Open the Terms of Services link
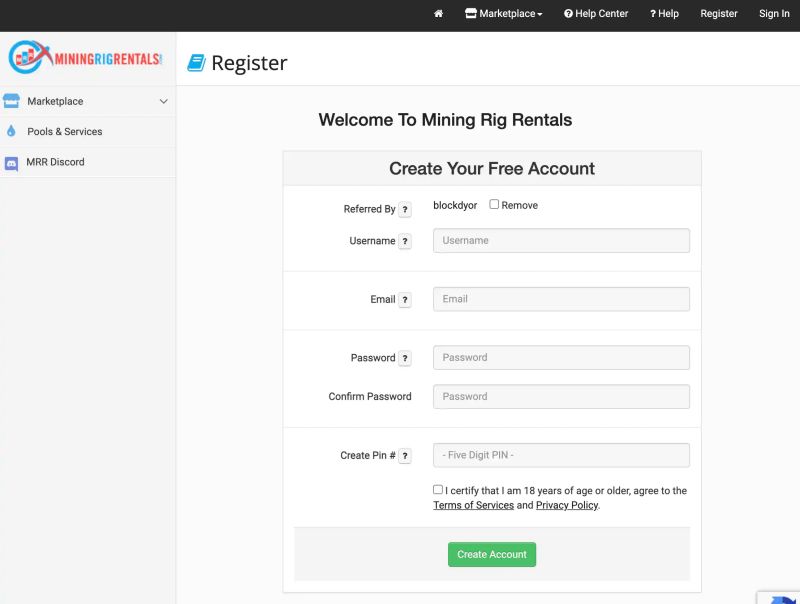This screenshot has width=800, height=604. (473, 505)
